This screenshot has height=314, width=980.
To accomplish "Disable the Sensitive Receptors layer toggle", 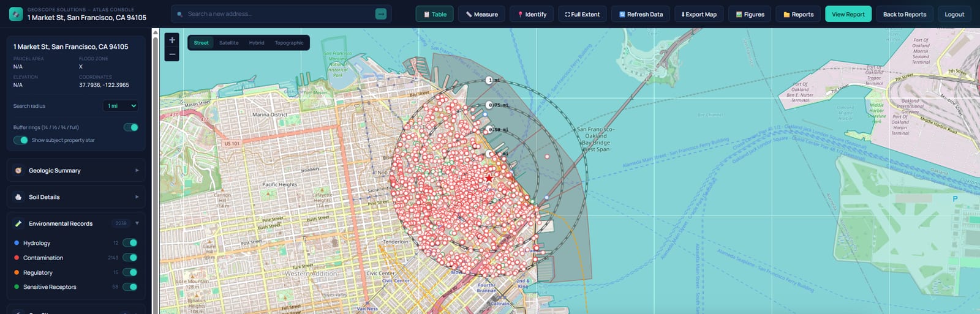I will click(130, 286).
